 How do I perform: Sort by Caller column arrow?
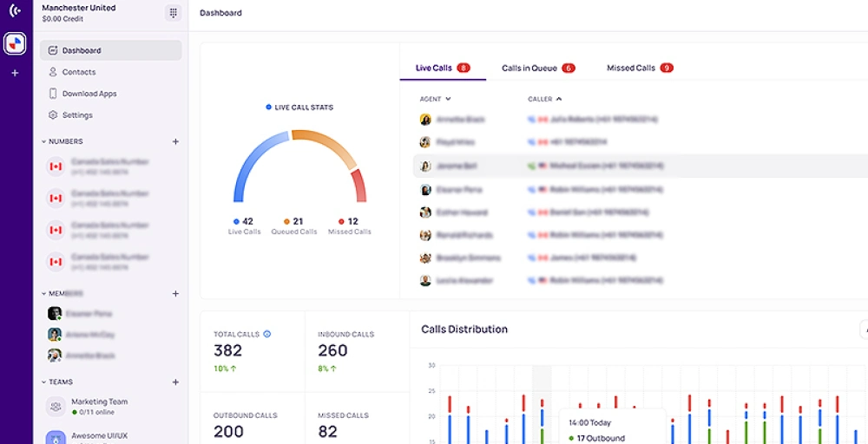(x=558, y=99)
